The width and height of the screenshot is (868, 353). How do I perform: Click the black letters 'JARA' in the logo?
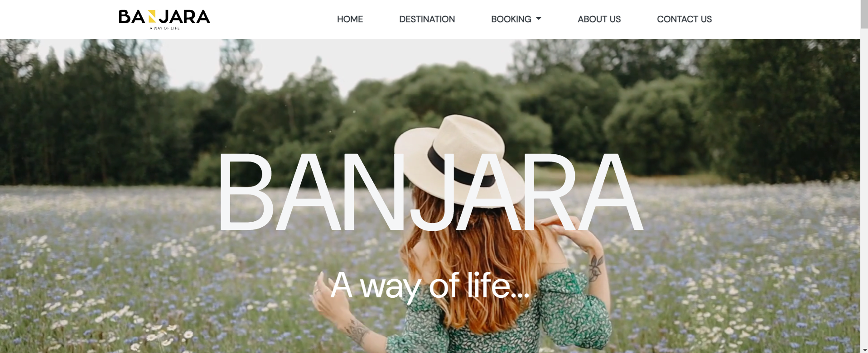184,17
